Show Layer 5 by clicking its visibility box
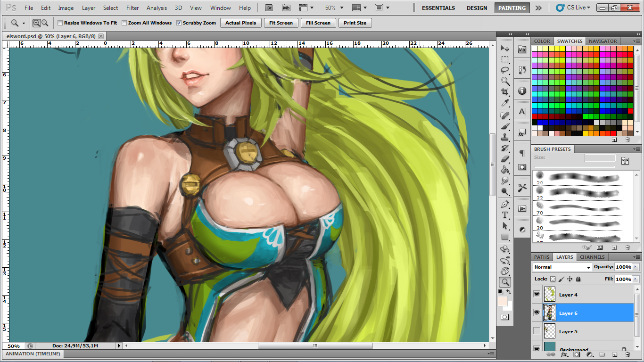The height and width of the screenshot is (362, 644). [537, 331]
